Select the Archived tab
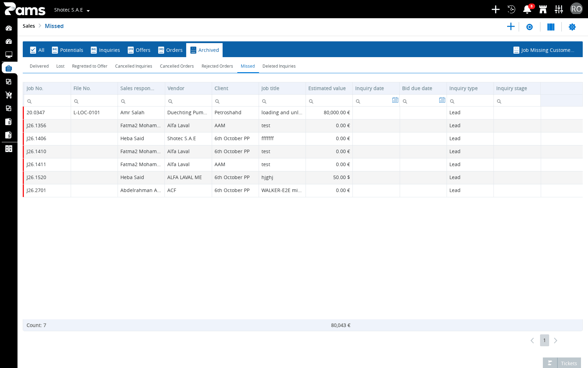The height and width of the screenshot is (368, 588). (x=204, y=50)
